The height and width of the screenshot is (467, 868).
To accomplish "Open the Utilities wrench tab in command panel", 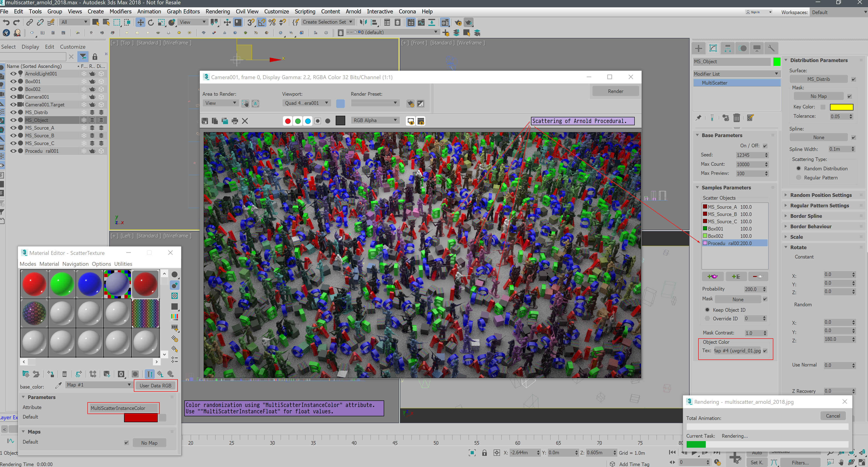I will [771, 48].
